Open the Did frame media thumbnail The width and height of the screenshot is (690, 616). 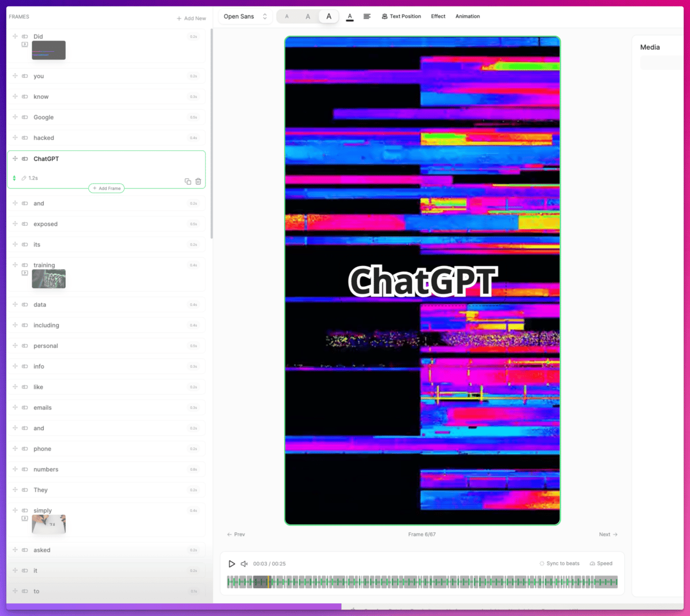coord(49,50)
